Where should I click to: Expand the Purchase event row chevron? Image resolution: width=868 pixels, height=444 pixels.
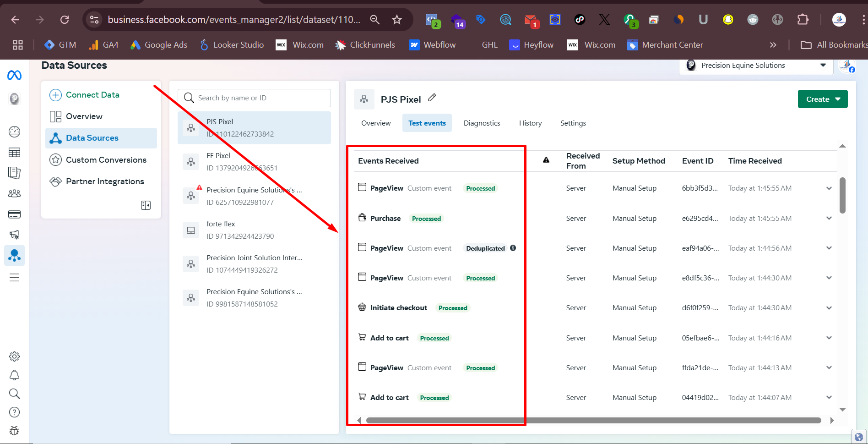(829, 218)
